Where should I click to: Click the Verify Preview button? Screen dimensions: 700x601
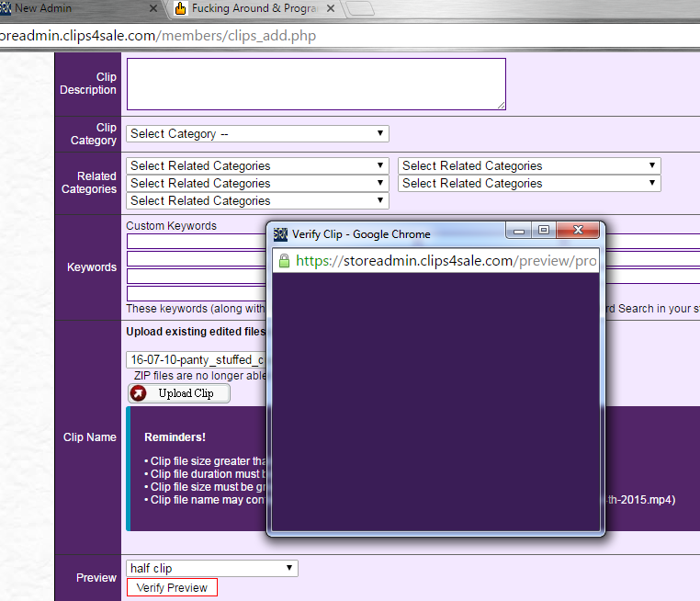(x=172, y=587)
